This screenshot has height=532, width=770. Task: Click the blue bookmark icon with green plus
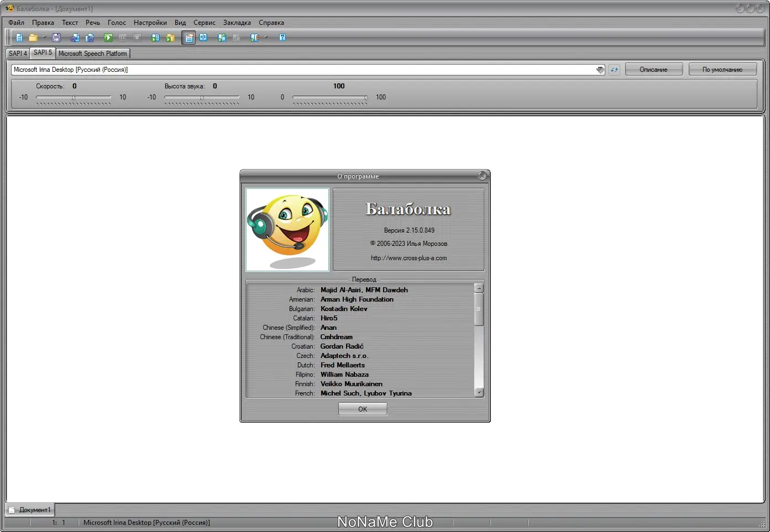click(222, 38)
